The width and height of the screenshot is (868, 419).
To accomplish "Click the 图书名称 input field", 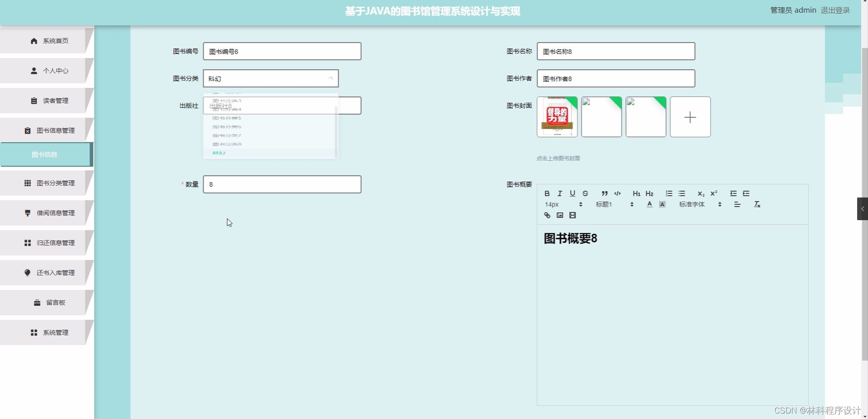I will pyautogui.click(x=616, y=51).
